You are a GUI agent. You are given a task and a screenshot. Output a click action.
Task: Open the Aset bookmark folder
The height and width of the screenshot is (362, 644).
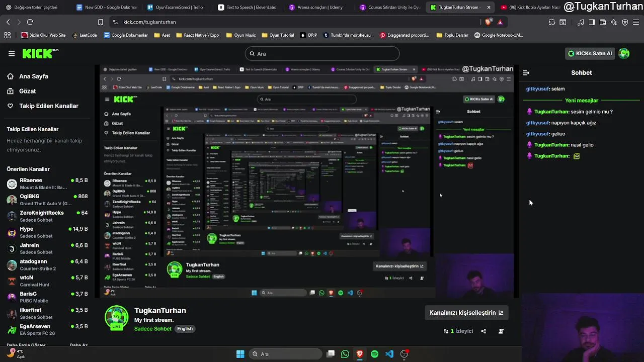pyautogui.click(x=162, y=35)
